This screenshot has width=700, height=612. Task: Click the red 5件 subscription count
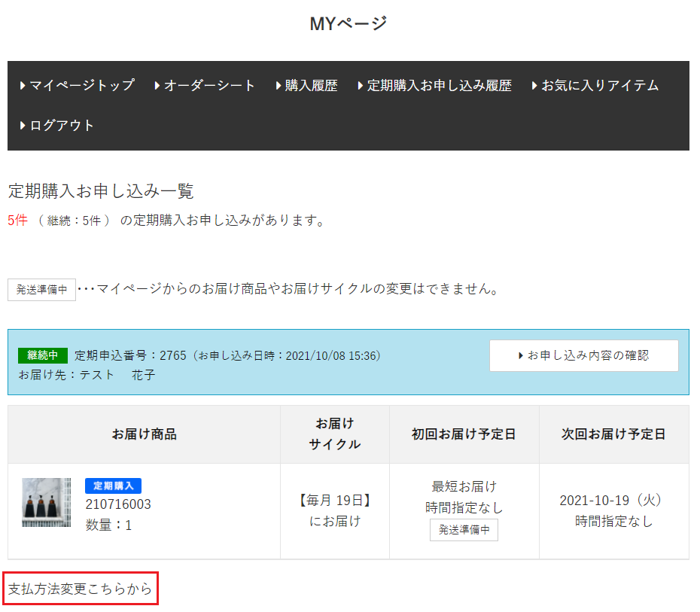pos(17,221)
